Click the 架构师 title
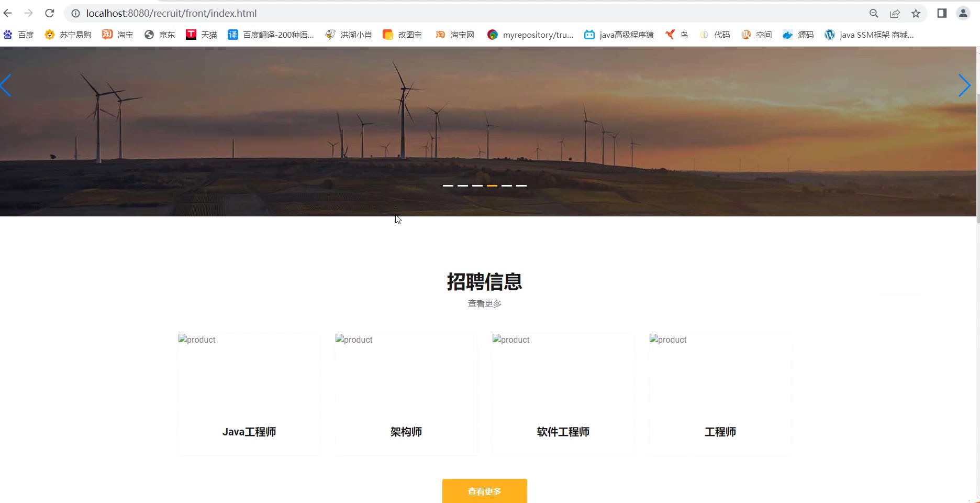980x503 pixels. pos(406,432)
